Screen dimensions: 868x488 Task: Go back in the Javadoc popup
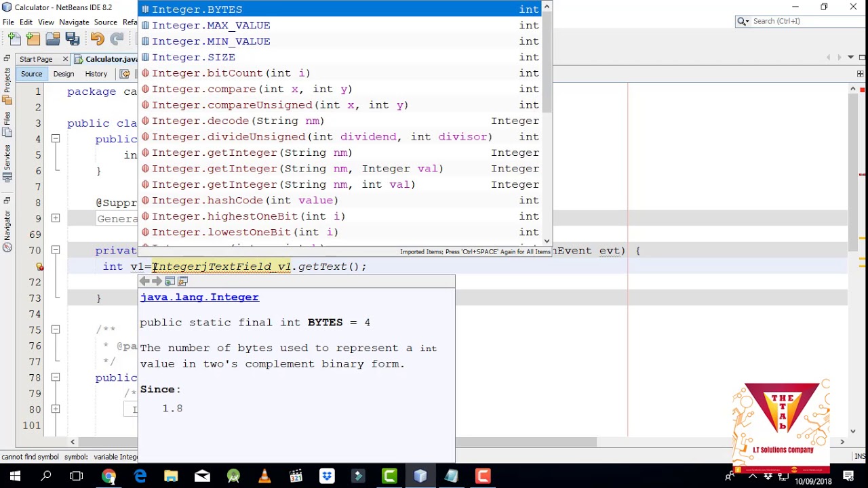point(144,281)
